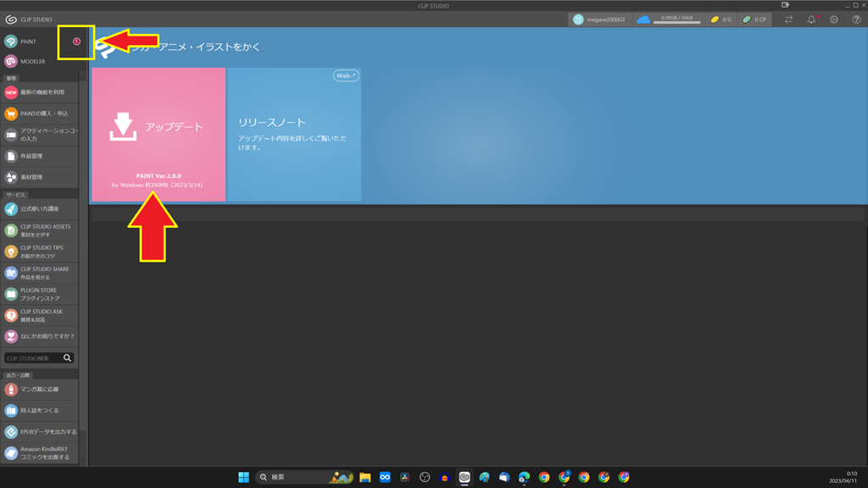Viewport: 868px width, 488px height.
Task: Open 作品管理 in the sidebar
Action: [39, 156]
